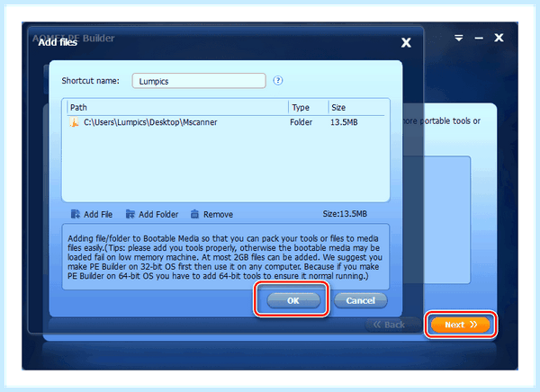
Task: Click the Remove trash icon
Action: 194,214
